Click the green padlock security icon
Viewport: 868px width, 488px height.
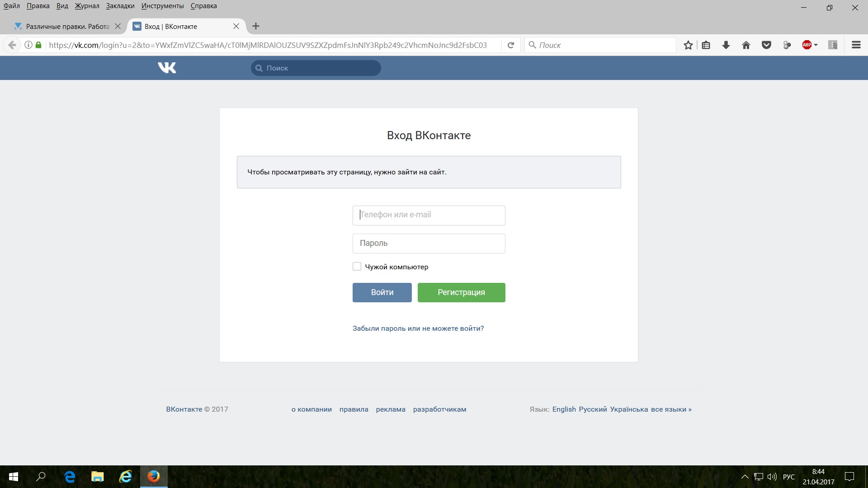click(38, 45)
